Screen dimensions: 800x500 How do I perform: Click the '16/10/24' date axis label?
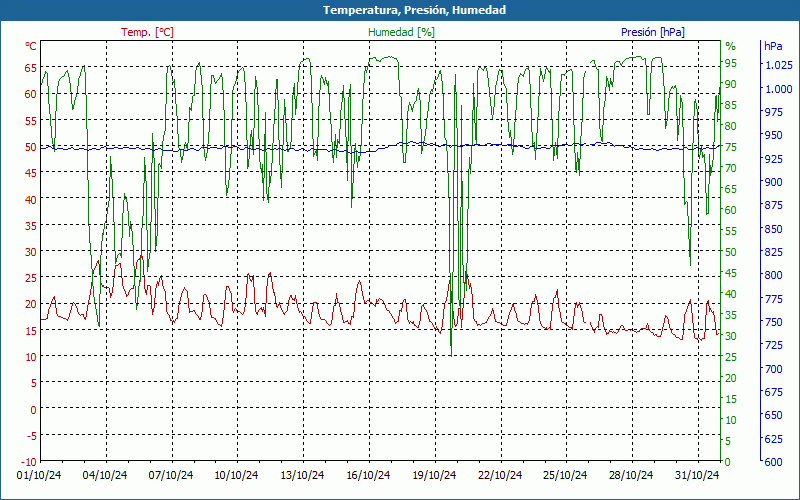(368, 475)
